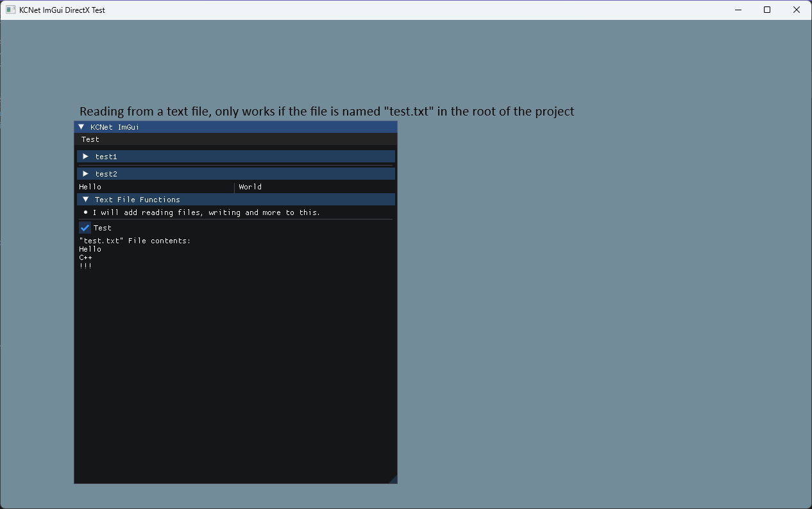The height and width of the screenshot is (509, 812).
Task: Uncheck the Test checkbox
Action: tap(85, 228)
